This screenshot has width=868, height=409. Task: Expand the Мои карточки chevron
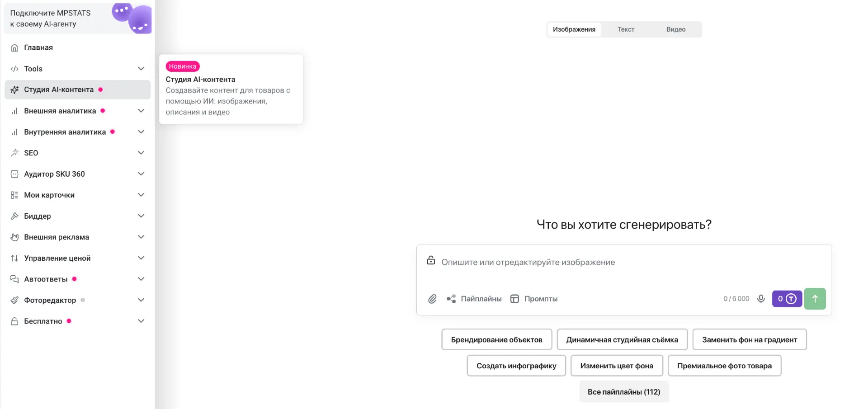pos(141,195)
